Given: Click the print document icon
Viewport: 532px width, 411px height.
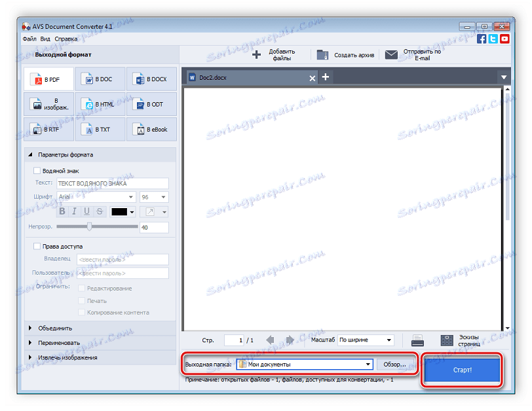Looking at the screenshot, I should coord(417,340).
